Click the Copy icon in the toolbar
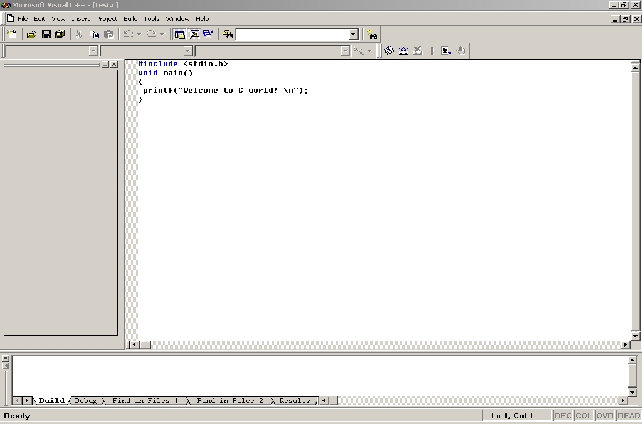 (95, 34)
